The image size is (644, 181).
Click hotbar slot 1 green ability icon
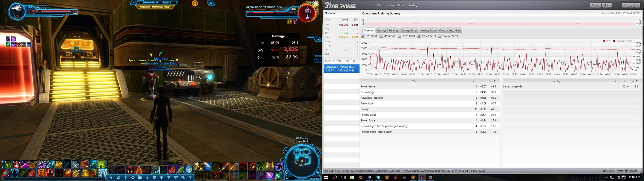click(8, 164)
